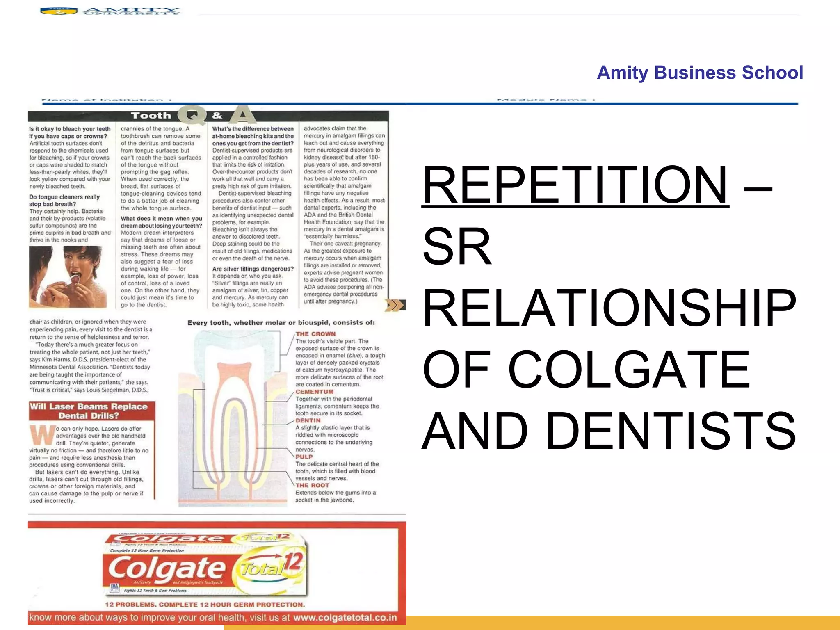Click 'What's the difference between at-home bleaching kits' question
Viewport: 840px width, 630px height.
(x=253, y=136)
